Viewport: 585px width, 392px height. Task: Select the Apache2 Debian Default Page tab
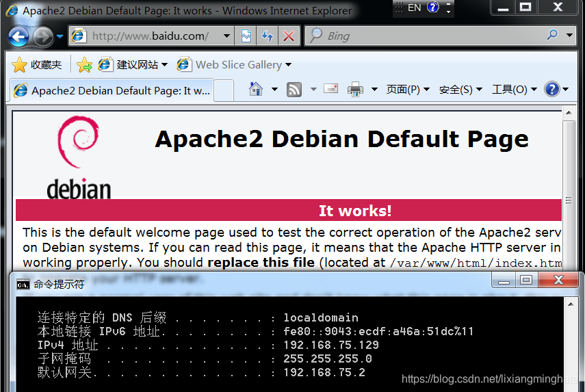point(112,90)
